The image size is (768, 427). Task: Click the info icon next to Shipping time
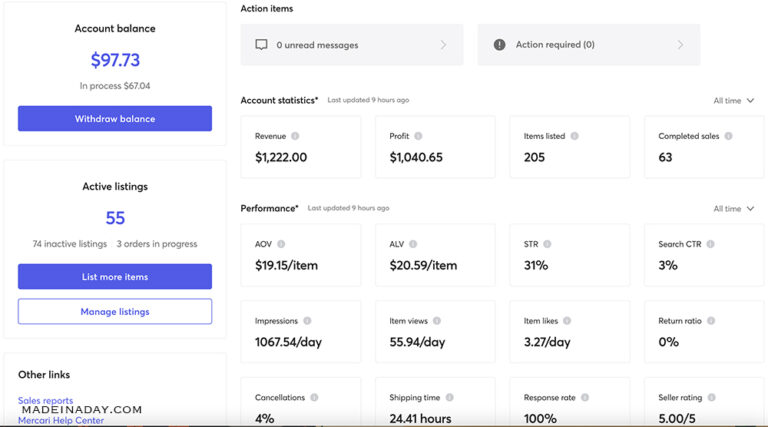(450, 398)
